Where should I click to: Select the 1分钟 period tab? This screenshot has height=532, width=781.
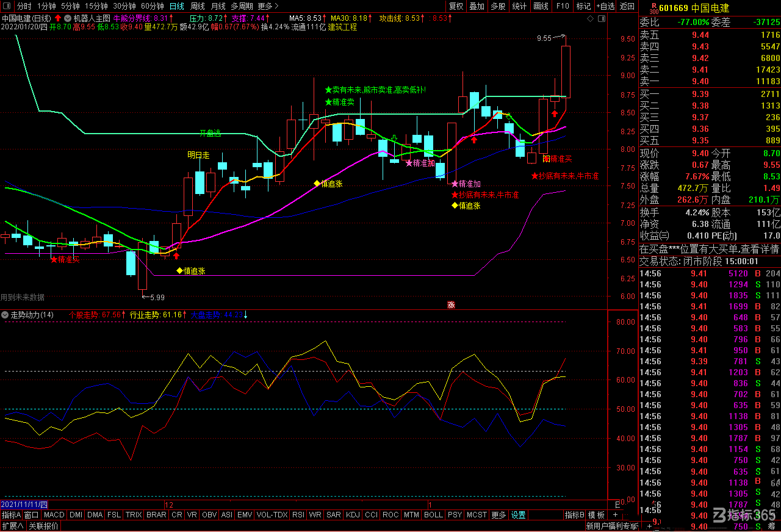point(46,6)
